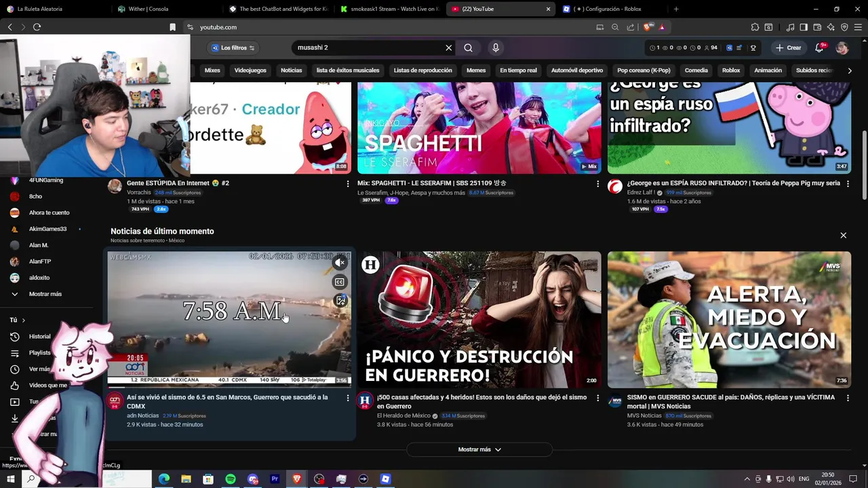The width and height of the screenshot is (868, 488).
Task: Click the share page icon in address bar
Action: 631,27
